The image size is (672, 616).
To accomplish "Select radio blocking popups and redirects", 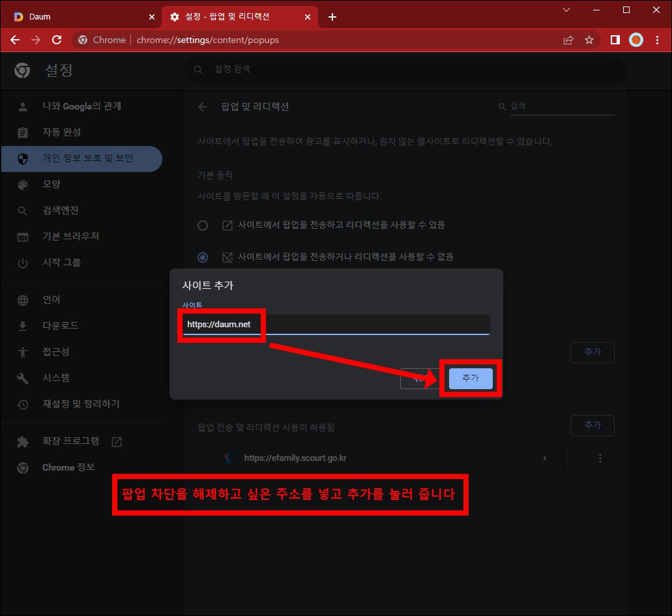I will pyautogui.click(x=203, y=257).
